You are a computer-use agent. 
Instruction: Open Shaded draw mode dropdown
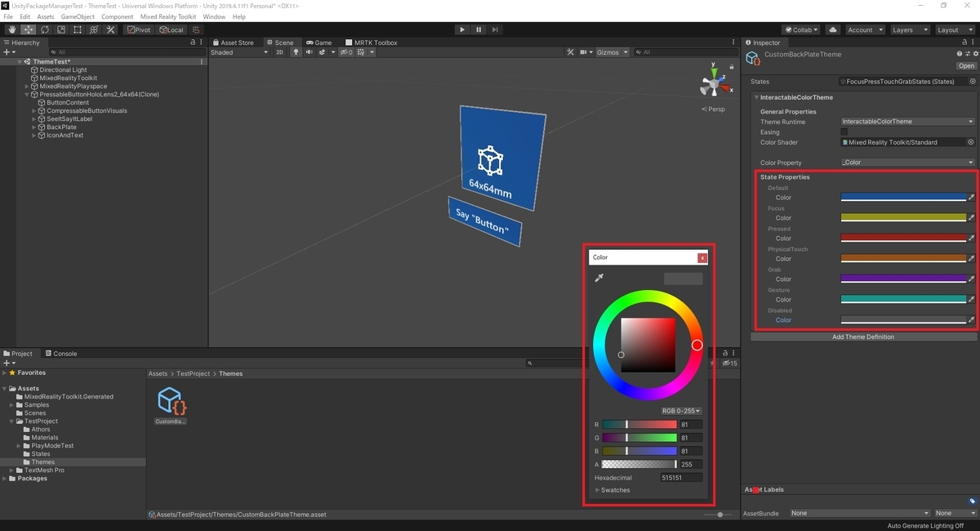[x=239, y=52]
